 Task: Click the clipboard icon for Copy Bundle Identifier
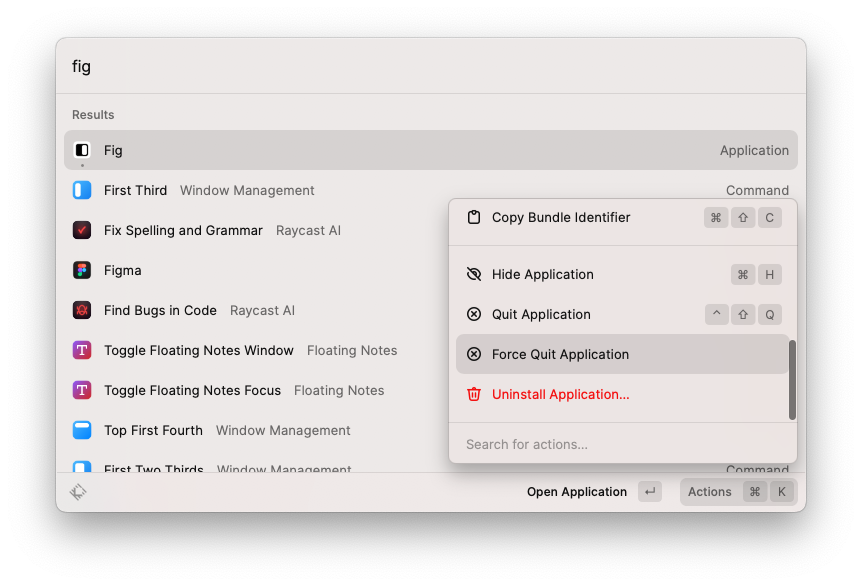[x=474, y=217]
